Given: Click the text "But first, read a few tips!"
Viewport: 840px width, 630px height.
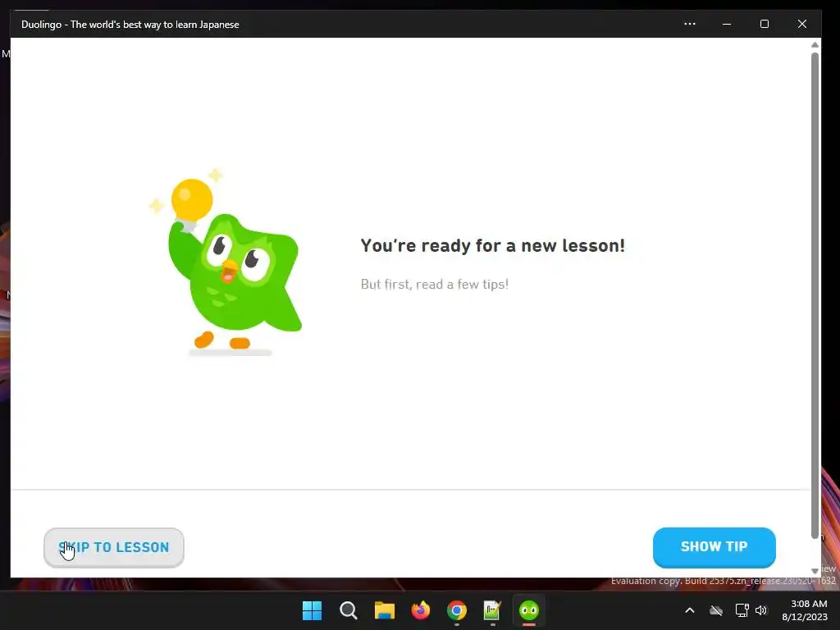Looking at the screenshot, I should 435,284.
